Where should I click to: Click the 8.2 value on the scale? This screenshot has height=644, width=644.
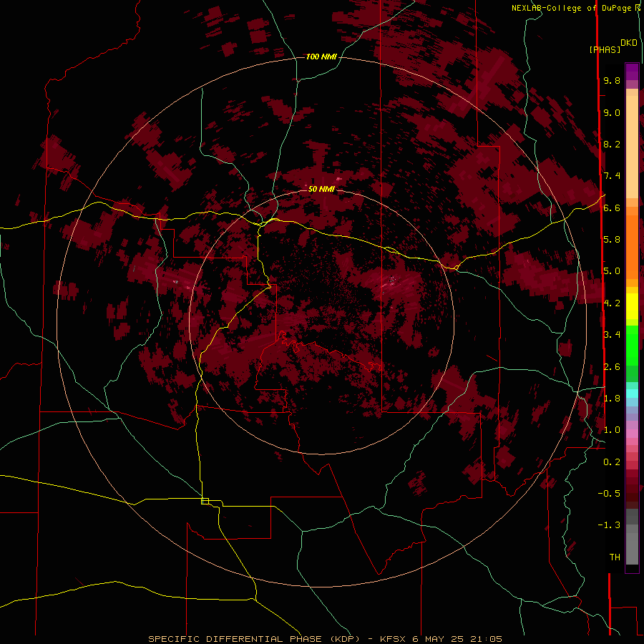point(612,144)
